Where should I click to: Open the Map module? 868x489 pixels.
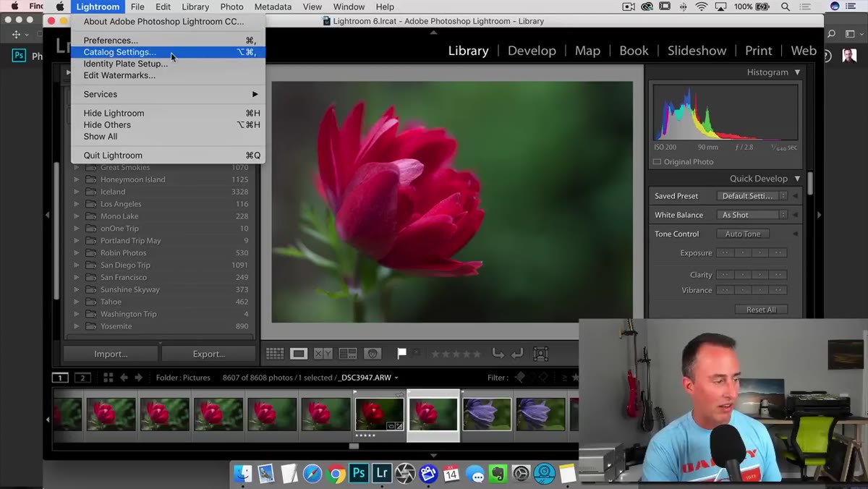coord(587,51)
